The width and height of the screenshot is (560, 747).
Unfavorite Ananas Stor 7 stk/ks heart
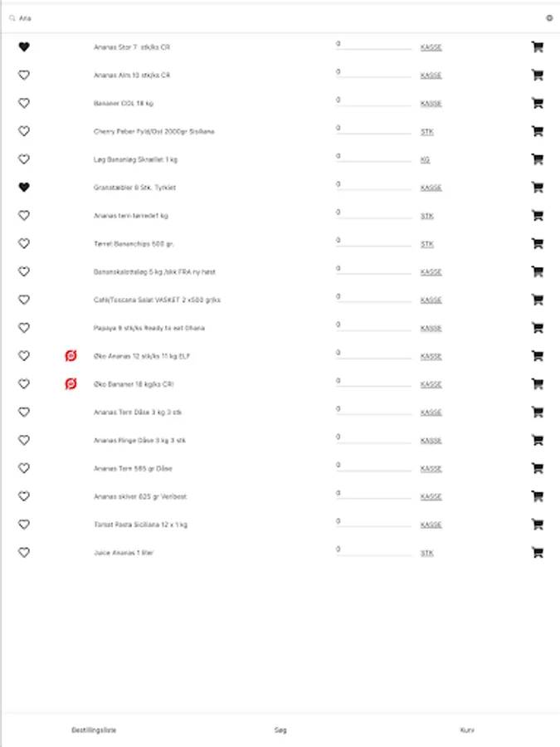click(x=24, y=47)
